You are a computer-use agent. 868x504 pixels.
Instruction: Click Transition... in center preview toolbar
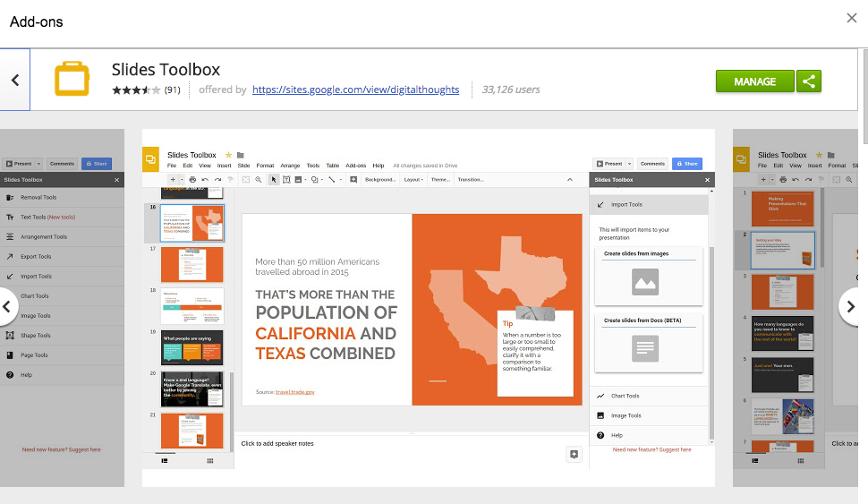tap(471, 179)
